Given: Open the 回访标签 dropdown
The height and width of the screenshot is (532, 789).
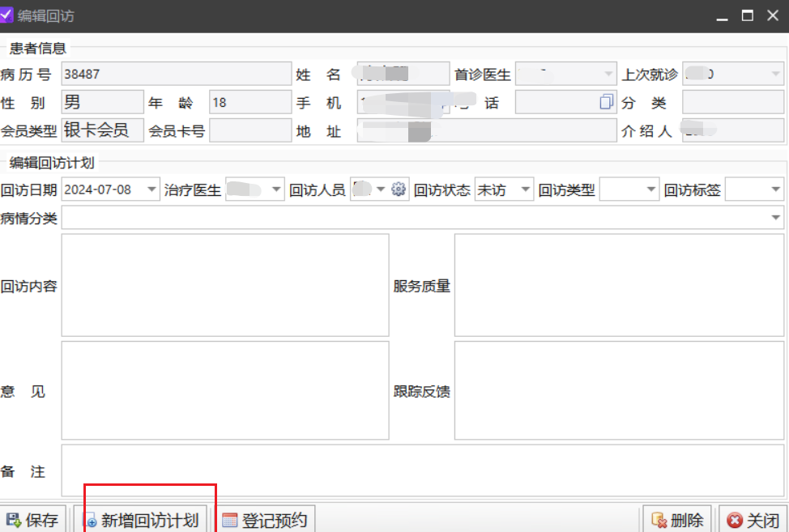Looking at the screenshot, I should click(775, 189).
